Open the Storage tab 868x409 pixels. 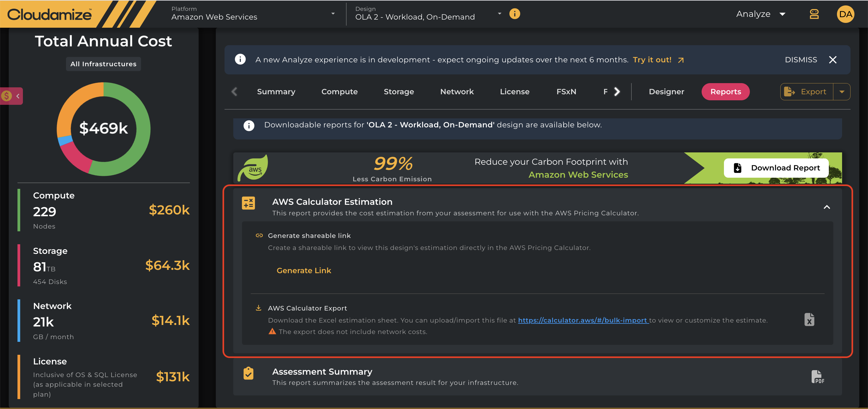pos(399,92)
